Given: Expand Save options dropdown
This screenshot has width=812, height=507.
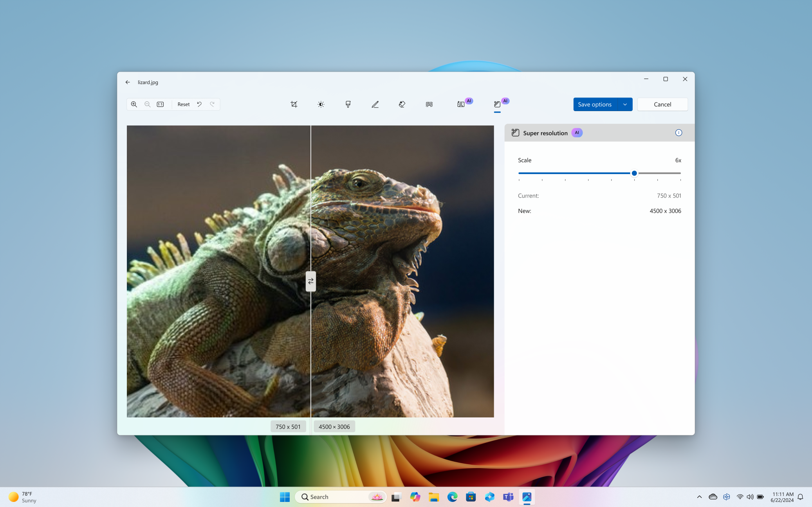Looking at the screenshot, I should pos(625,104).
